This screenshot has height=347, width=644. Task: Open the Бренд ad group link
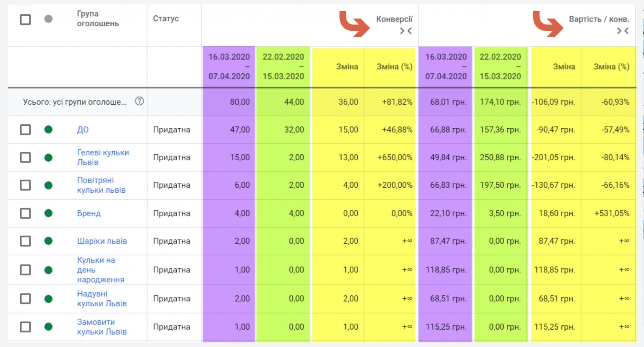[x=89, y=213]
